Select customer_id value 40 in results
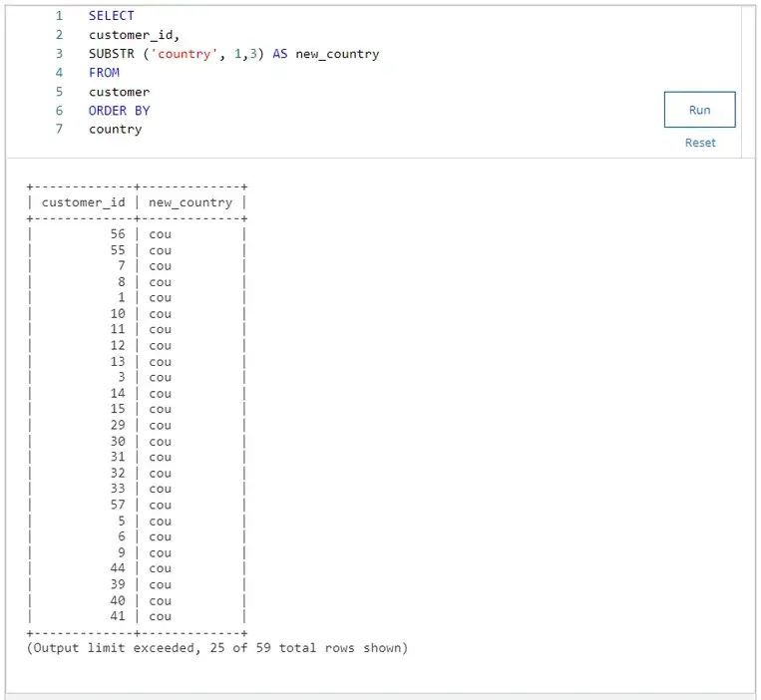The height and width of the screenshot is (700, 761). tap(118, 600)
